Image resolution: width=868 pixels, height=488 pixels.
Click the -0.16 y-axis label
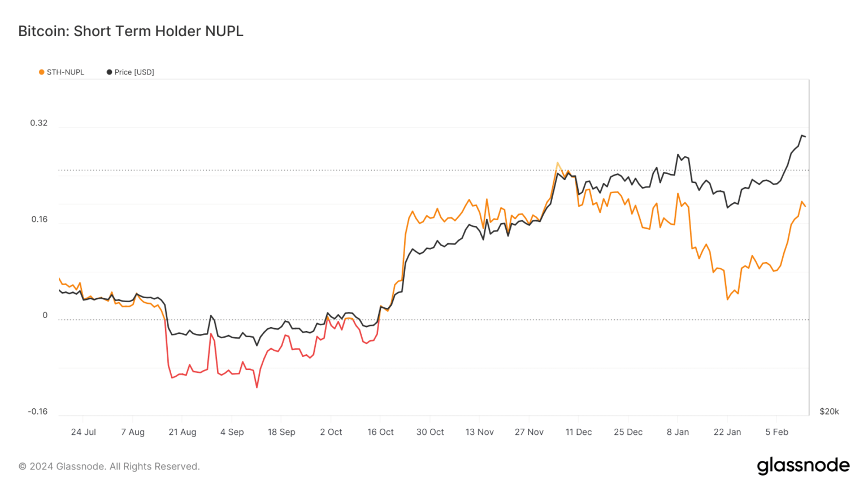38,411
